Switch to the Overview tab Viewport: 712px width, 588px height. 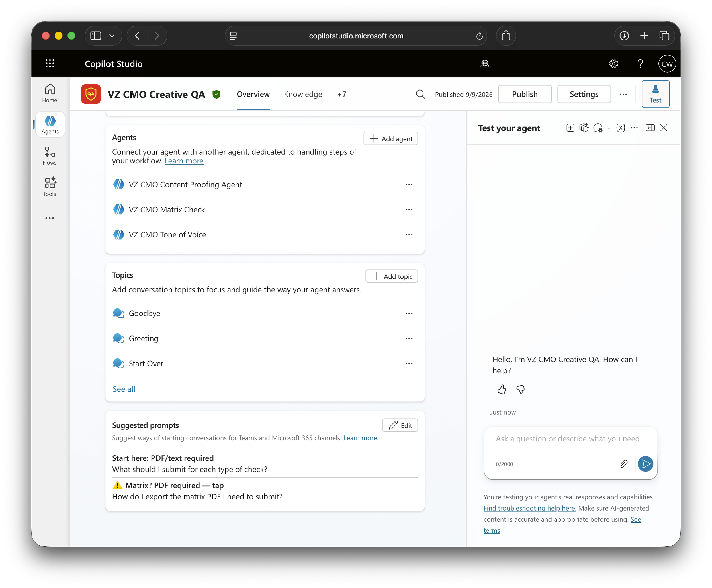(x=253, y=94)
